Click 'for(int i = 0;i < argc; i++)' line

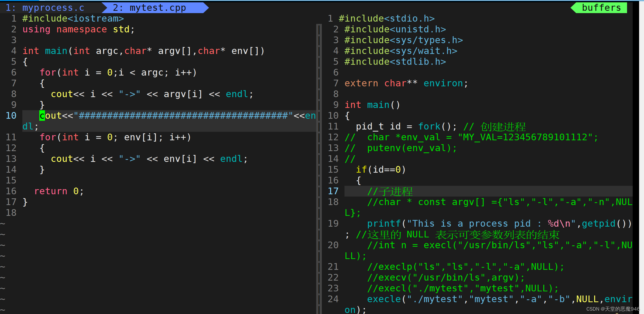coord(118,72)
